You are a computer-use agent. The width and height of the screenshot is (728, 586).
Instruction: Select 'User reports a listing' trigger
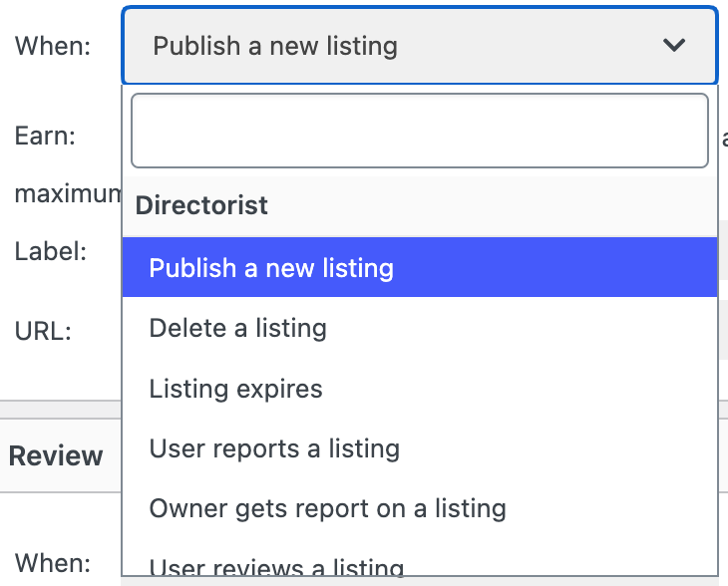coord(274,448)
